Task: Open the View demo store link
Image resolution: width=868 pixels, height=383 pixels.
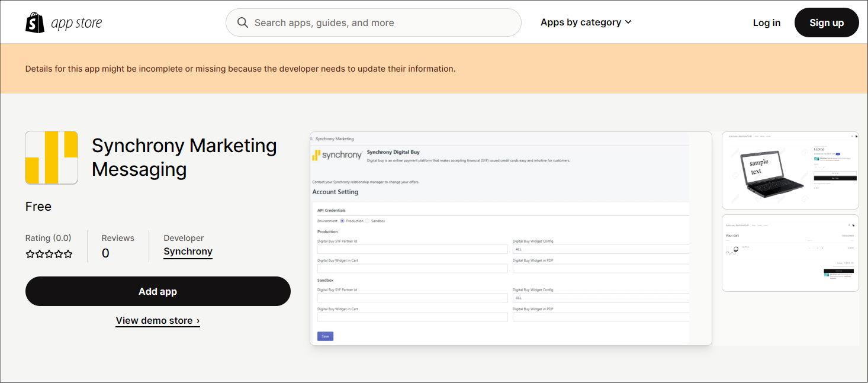Action: click(157, 321)
